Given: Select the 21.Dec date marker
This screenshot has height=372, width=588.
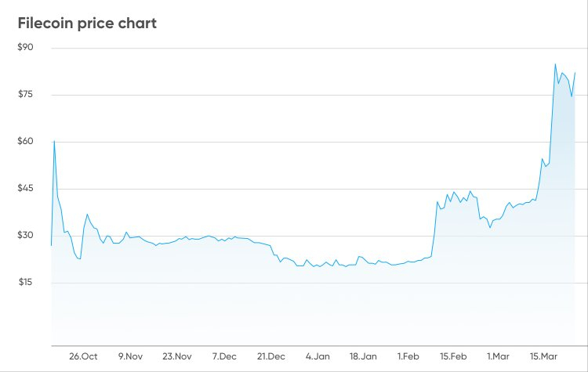Looking at the screenshot, I should pyautogui.click(x=271, y=356).
